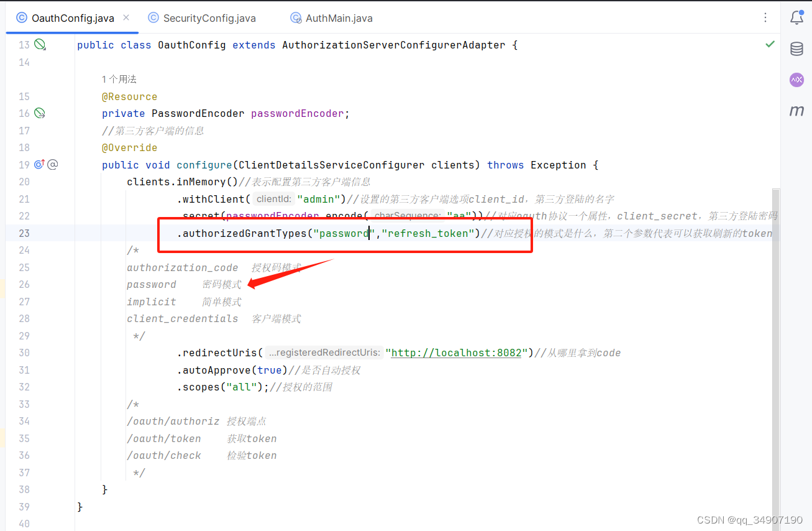Click line number 23 in the gutter
The width and height of the screenshot is (812, 531).
click(24, 233)
